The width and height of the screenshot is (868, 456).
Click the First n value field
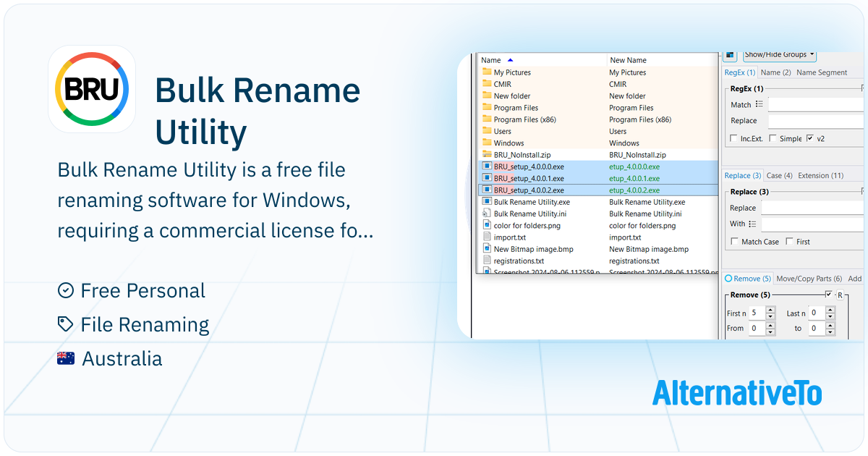757,313
